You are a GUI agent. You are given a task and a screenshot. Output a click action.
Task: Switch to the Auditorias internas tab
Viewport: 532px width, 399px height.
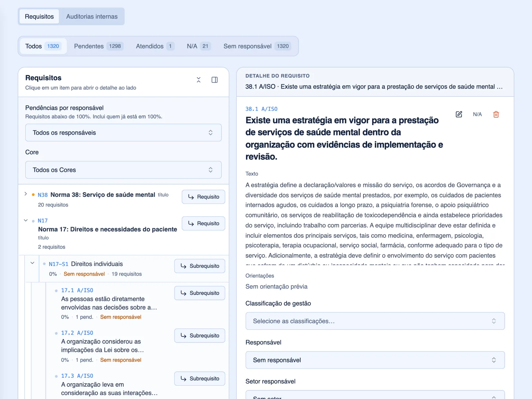[92, 17]
